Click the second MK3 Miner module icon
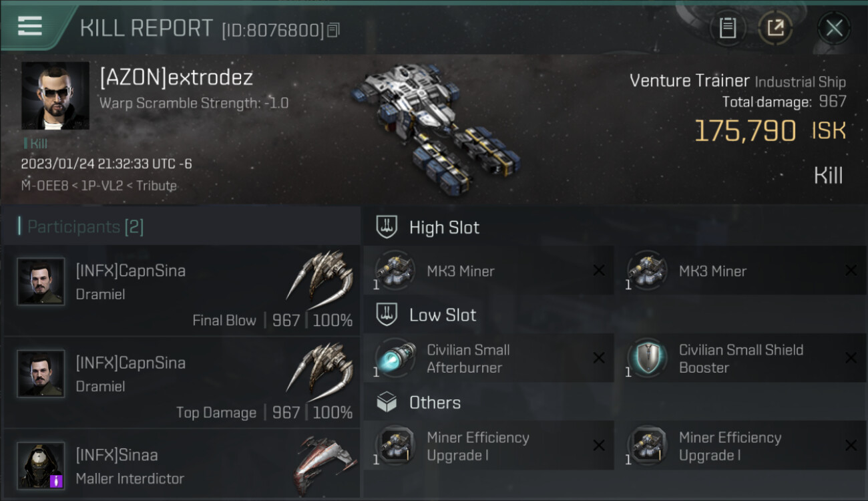The width and height of the screenshot is (868, 501). pyautogui.click(x=646, y=271)
